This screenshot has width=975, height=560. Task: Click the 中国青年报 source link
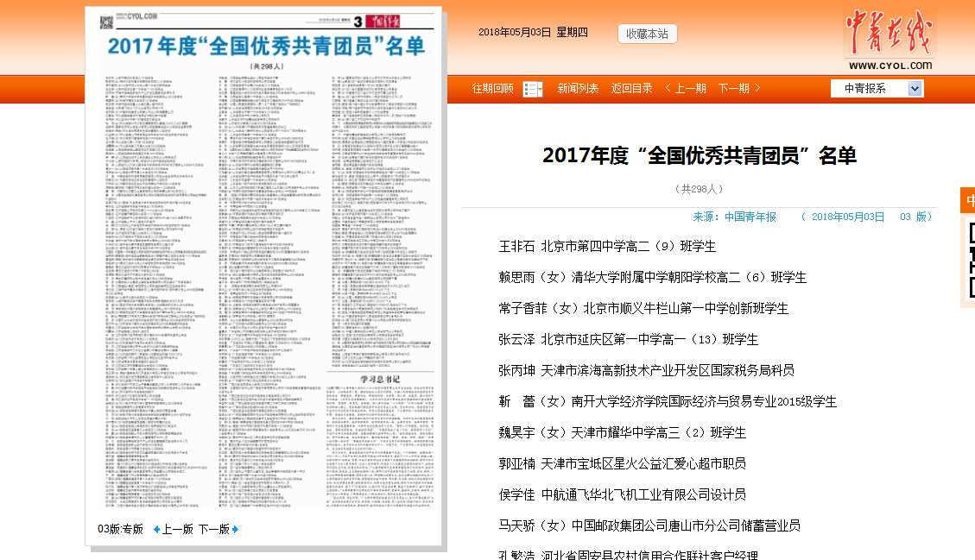click(x=750, y=217)
